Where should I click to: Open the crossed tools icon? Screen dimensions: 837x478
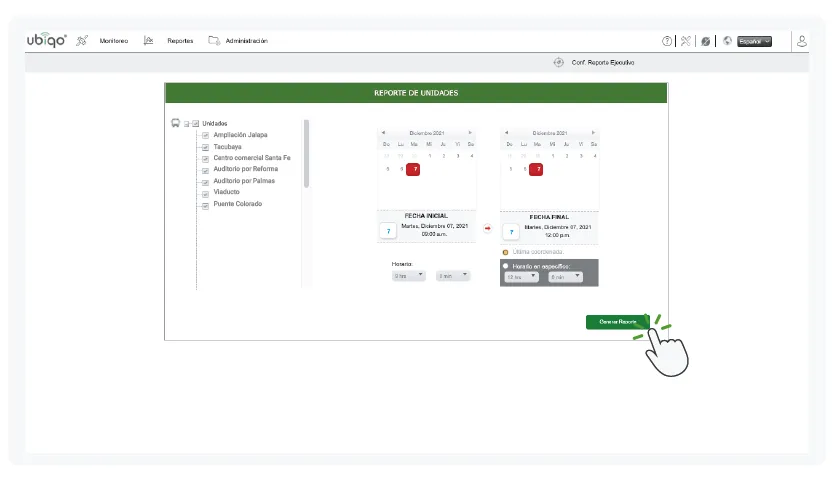(686, 41)
